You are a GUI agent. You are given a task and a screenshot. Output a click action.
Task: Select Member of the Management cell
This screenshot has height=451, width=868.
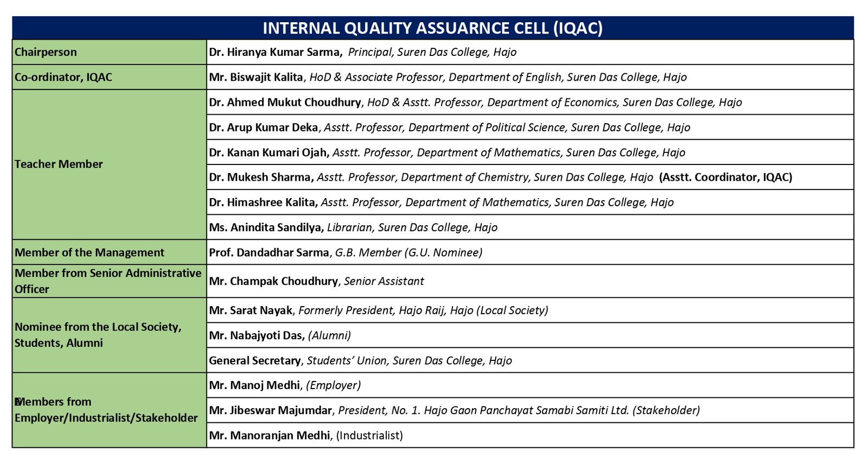coord(108,252)
